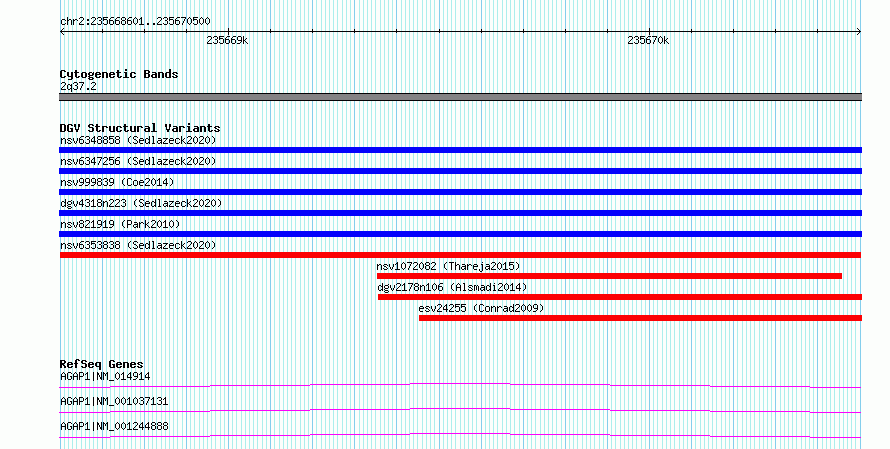Select the gray 2q37.2 cytoband bar

click(460, 97)
